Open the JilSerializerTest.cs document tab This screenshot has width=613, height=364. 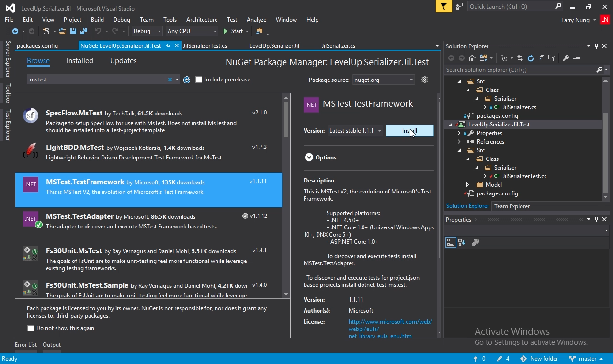coord(205,46)
